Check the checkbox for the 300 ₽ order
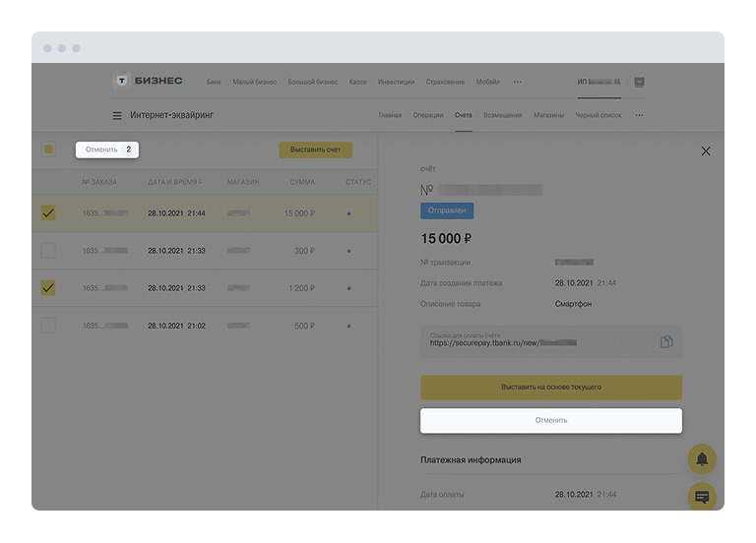 pyautogui.click(x=48, y=251)
